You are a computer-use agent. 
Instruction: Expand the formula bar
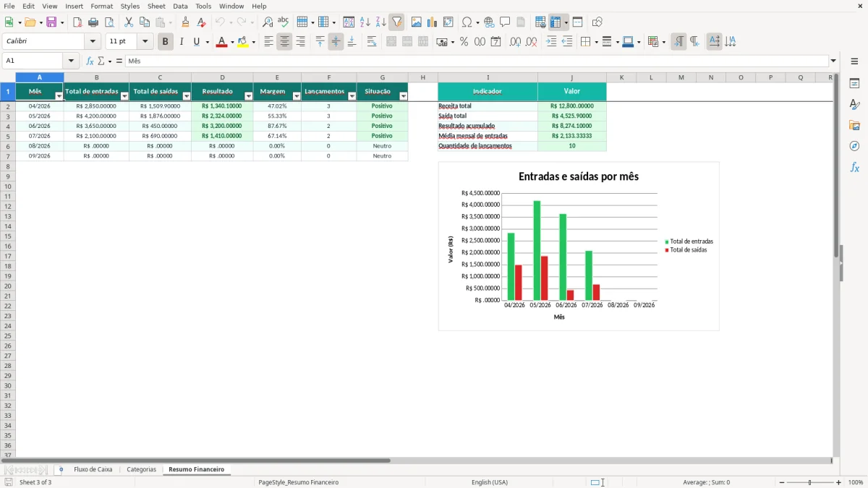[x=833, y=61]
